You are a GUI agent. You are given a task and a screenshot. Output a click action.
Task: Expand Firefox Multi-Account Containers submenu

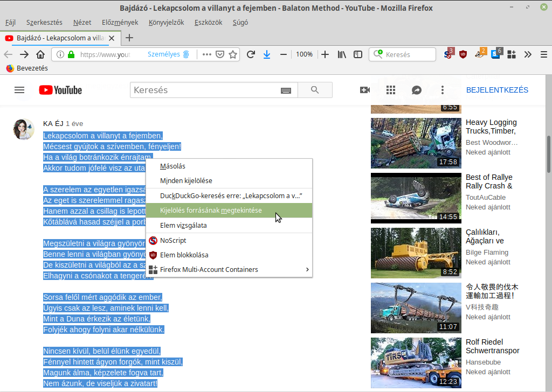[229, 270]
